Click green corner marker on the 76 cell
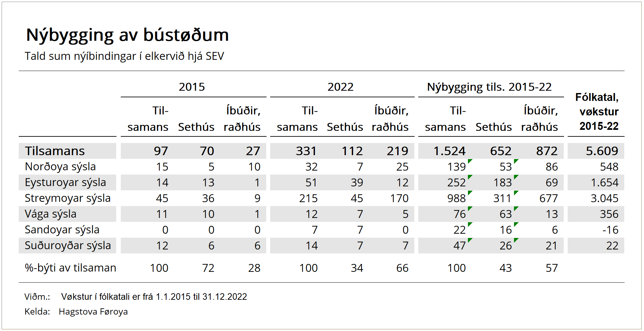 (x=470, y=208)
